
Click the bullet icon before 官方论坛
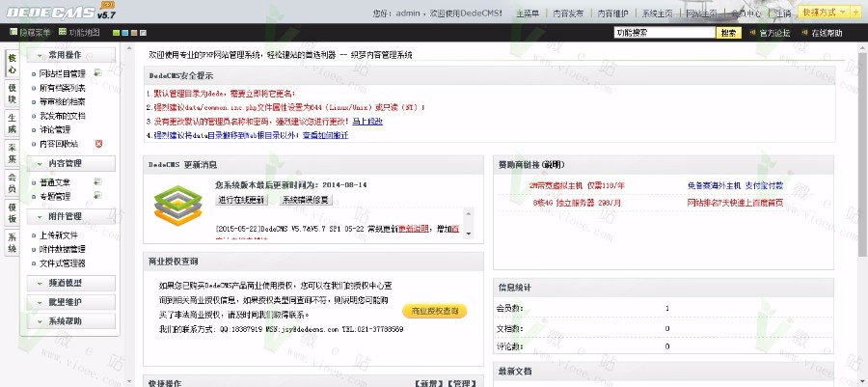753,33
